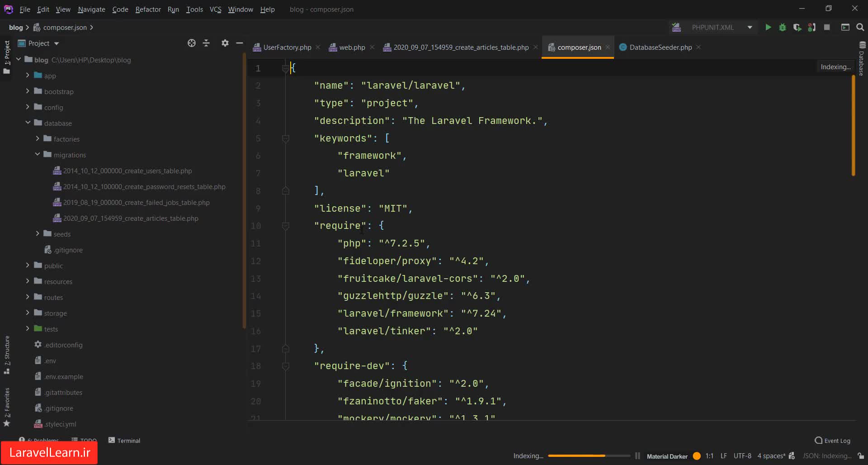Toggle the Database tool window stripe

pos(862,59)
